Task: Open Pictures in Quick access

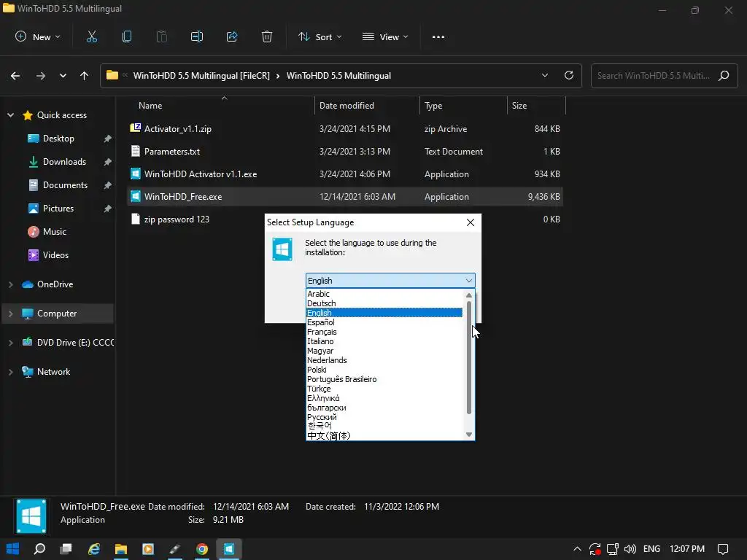Action: click(x=58, y=209)
